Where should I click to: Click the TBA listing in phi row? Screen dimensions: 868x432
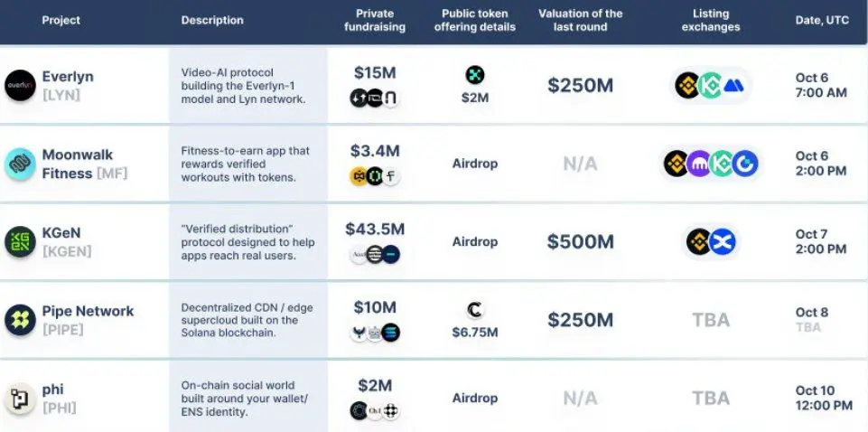click(x=710, y=398)
